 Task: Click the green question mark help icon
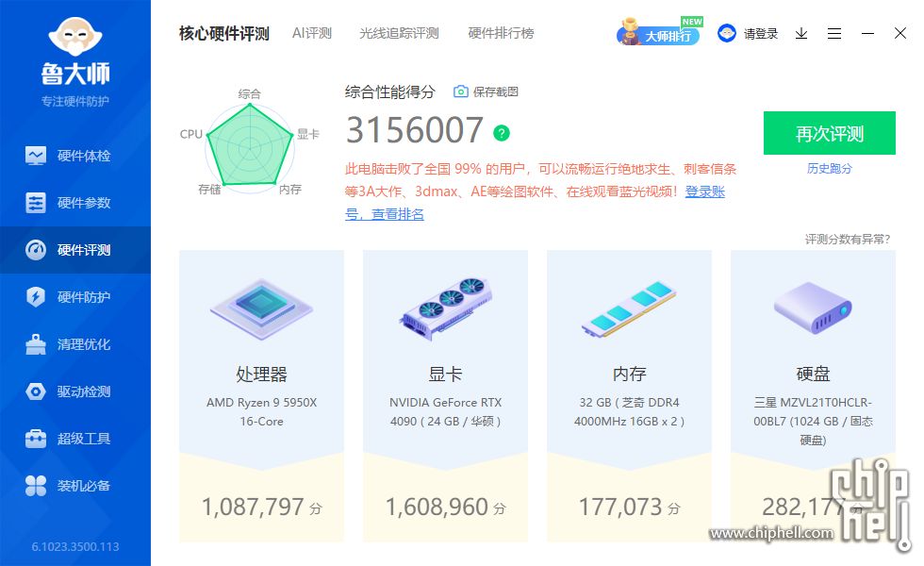[x=502, y=133]
